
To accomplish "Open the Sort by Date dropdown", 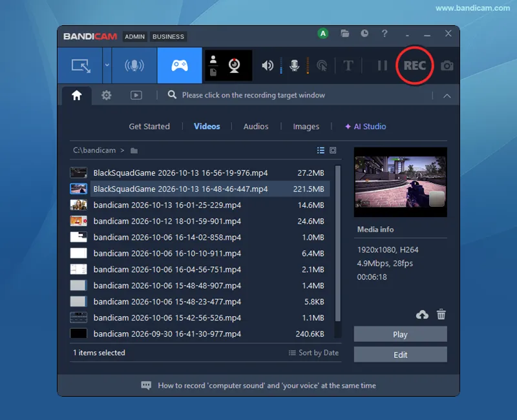I will (313, 353).
